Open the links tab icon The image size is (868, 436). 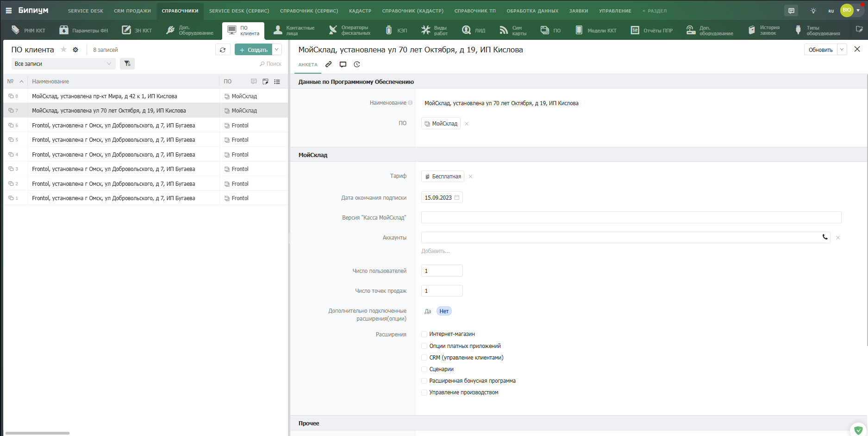(x=328, y=64)
